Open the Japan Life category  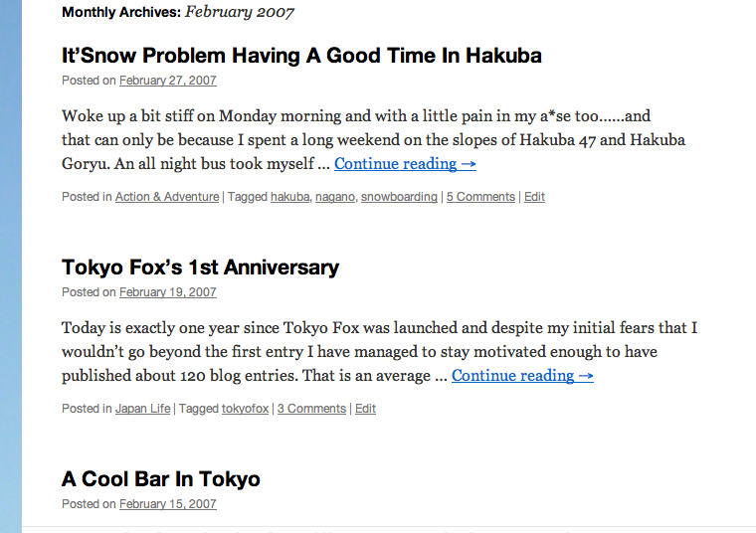click(143, 409)
